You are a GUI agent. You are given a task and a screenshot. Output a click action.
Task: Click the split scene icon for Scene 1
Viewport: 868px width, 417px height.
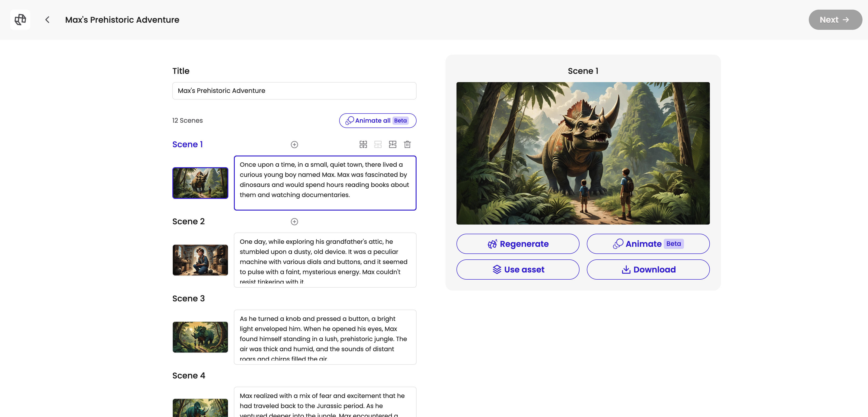(363, 145)
